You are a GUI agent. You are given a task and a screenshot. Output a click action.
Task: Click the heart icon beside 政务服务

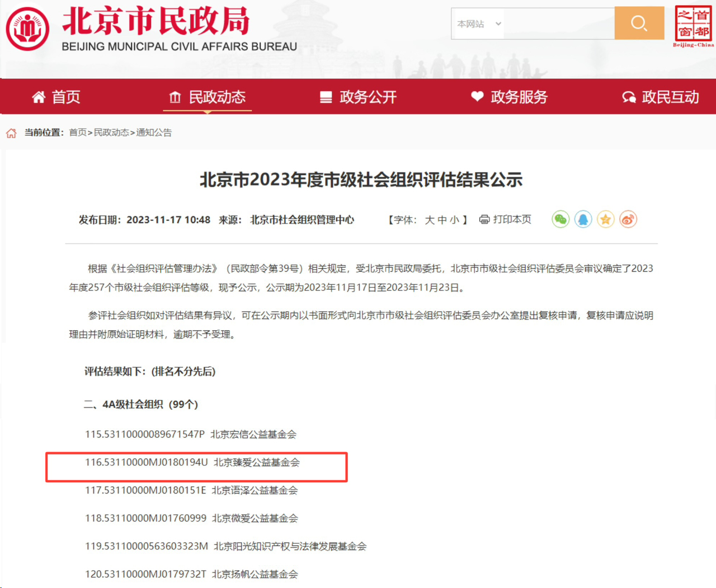tap(477, 96)
